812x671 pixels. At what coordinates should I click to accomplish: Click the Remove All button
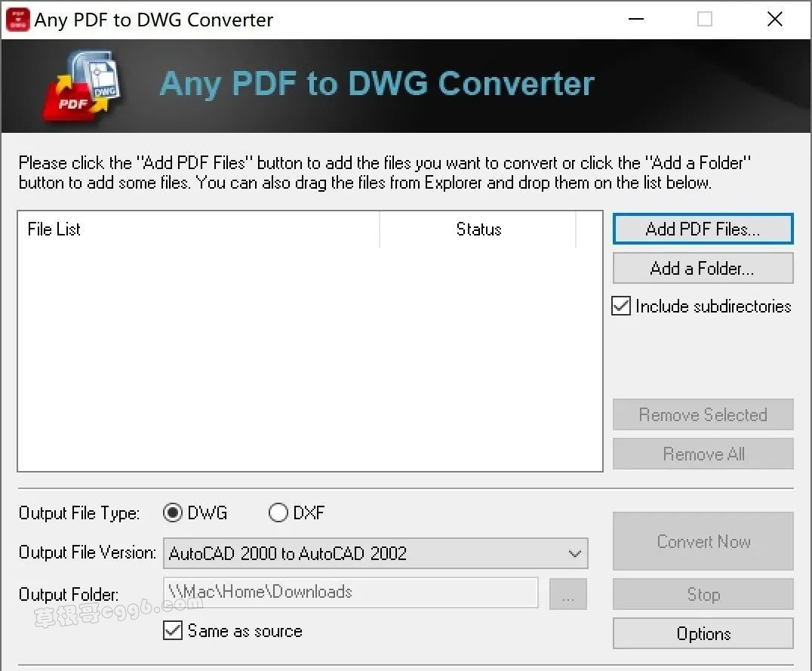point(703,454)
